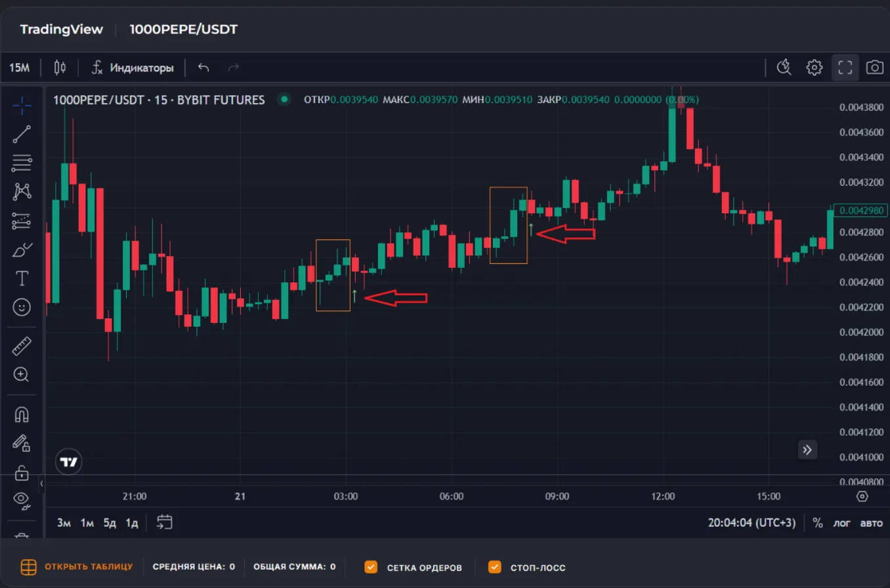Image resolution: width=890 pixels, height=588 pixels.
Task: Select the ruler measure tool
Action: pos(22,346)
